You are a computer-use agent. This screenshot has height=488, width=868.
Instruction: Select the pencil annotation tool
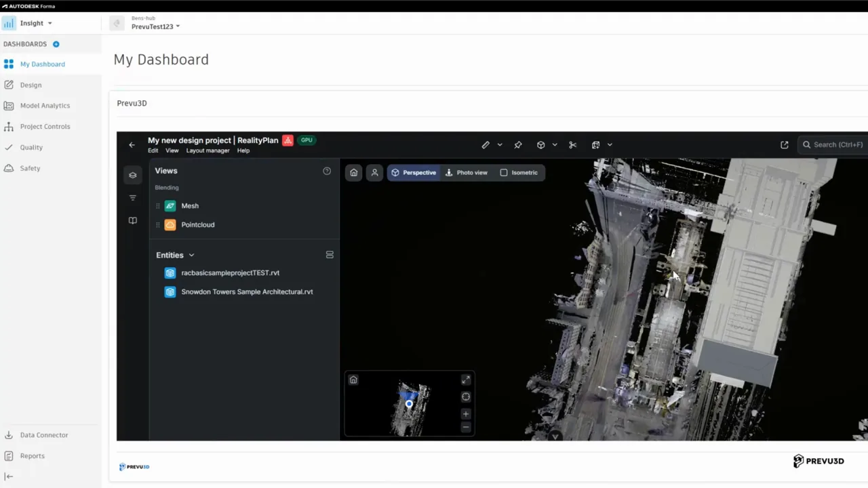[486, 144]
